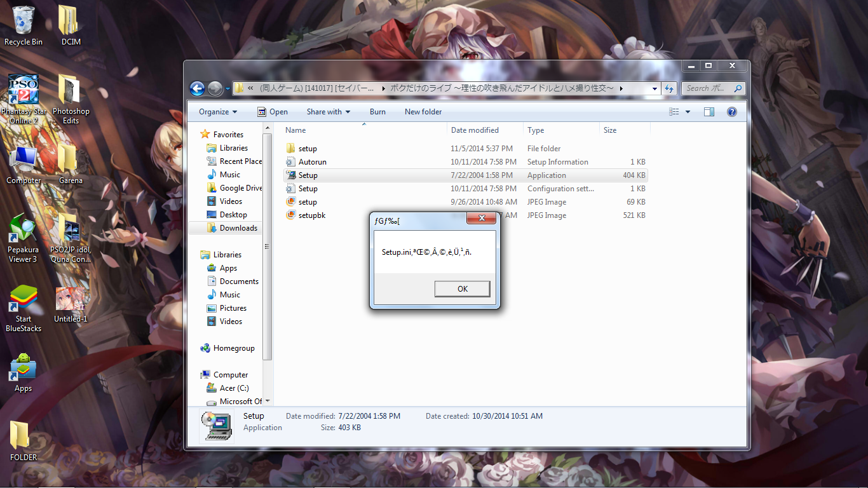Sort files by Date modified column
This screenshot has height=488, width=868.
point(475,130)
